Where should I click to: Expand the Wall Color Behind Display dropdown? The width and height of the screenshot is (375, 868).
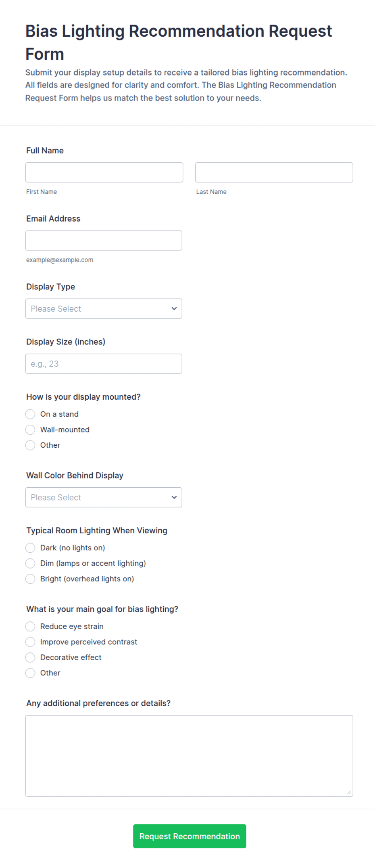104,497
